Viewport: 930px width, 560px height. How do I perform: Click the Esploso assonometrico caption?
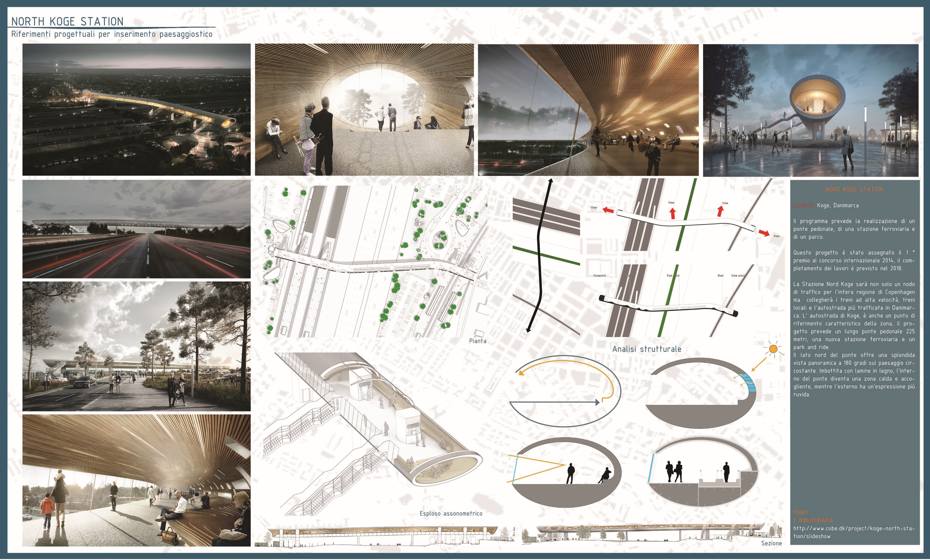tap(451, 514)
